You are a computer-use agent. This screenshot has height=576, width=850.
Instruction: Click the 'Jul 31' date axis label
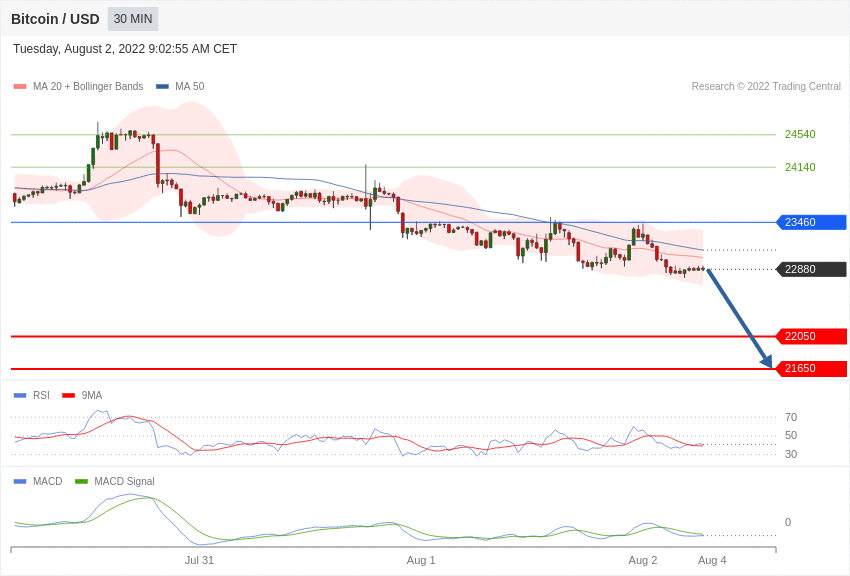pos(199,560)
